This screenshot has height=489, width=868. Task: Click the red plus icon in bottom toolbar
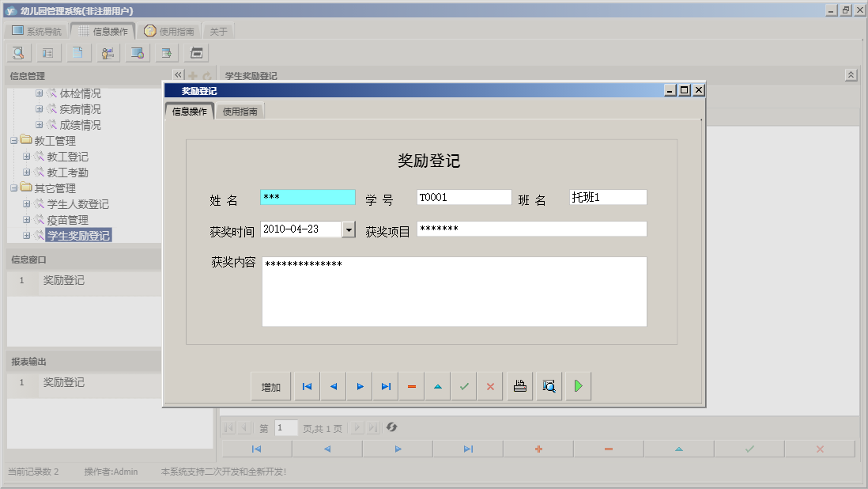pos(537,449)
